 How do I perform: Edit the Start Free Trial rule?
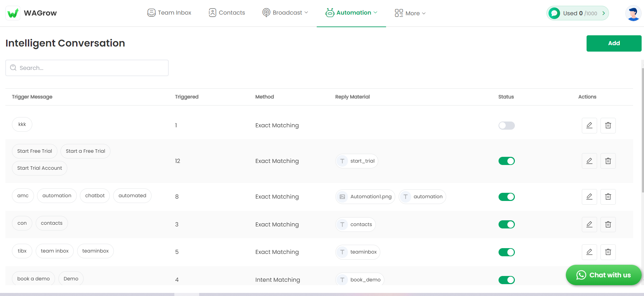(589, 161)
